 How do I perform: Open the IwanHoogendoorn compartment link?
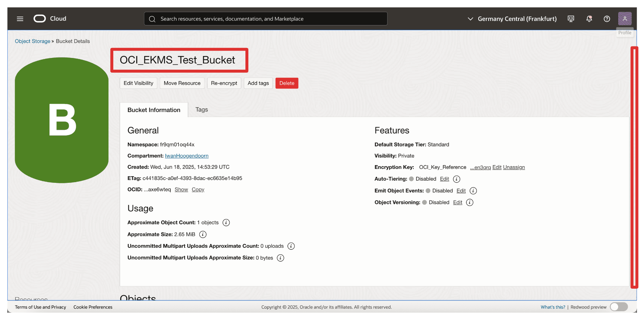pyautogui.click(x=187, y=156)
